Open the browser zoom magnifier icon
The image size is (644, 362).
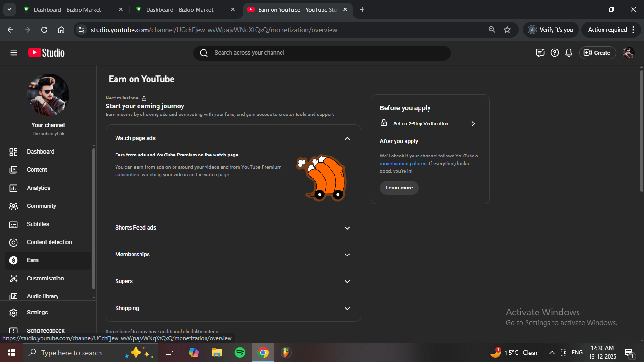pyautogui.click(x=492, y=30)
